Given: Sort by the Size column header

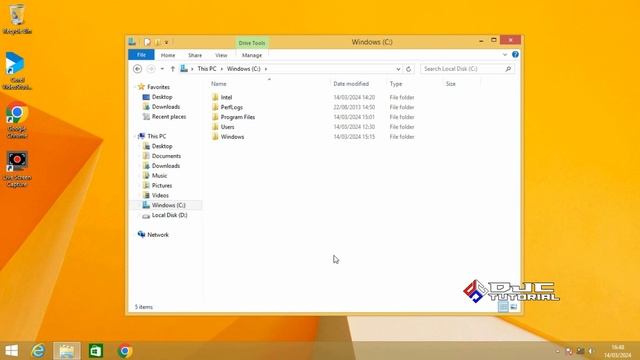Looking at the screenshot, I should (451, 84).
